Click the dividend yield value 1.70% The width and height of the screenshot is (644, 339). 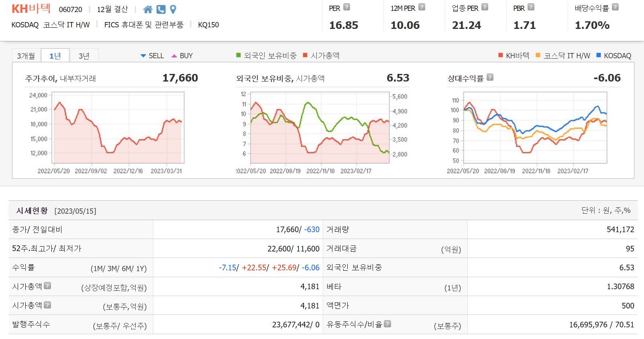592,25
